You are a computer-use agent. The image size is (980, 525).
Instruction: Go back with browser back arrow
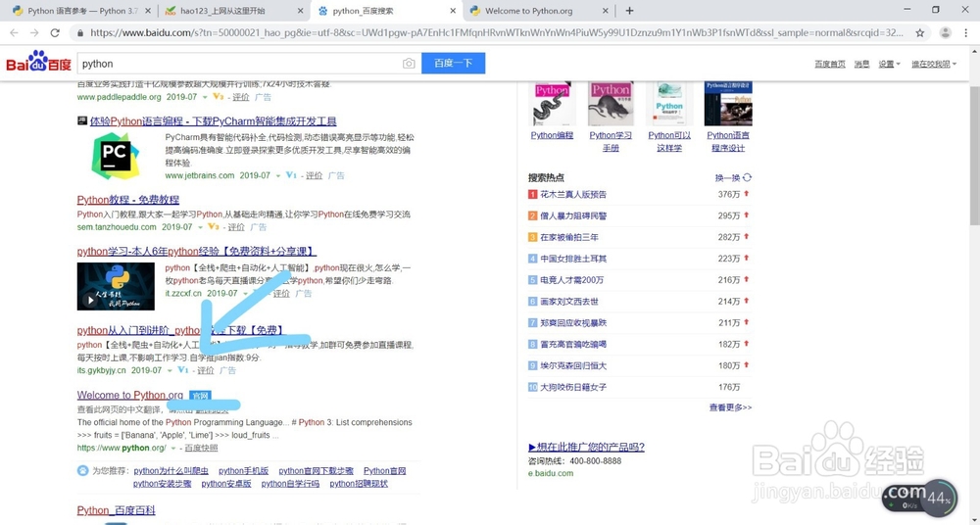pyautogui.click(x=15, y=32)
